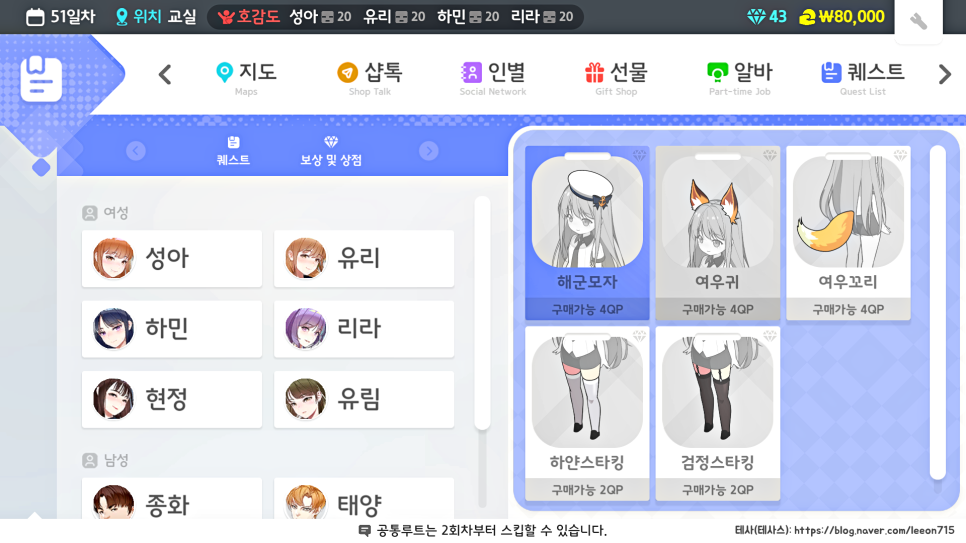Switch to the 퀘스트 tab

click(x=233, y=151)
